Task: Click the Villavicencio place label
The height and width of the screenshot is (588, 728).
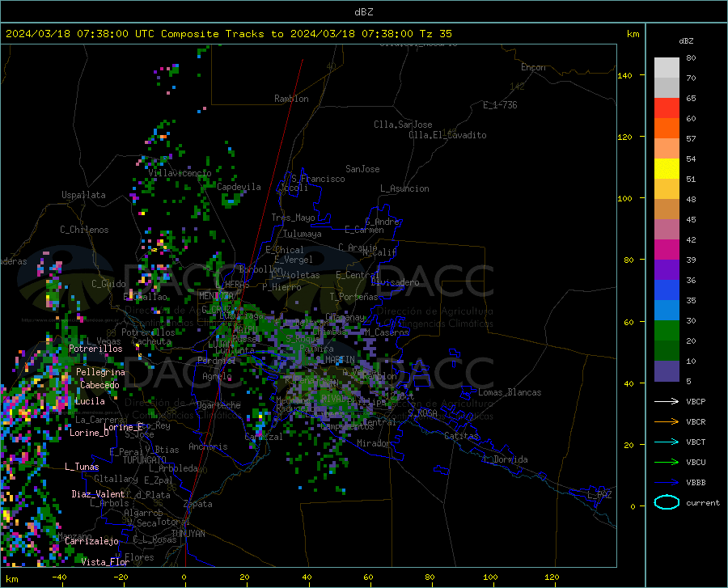Action: 180,173
